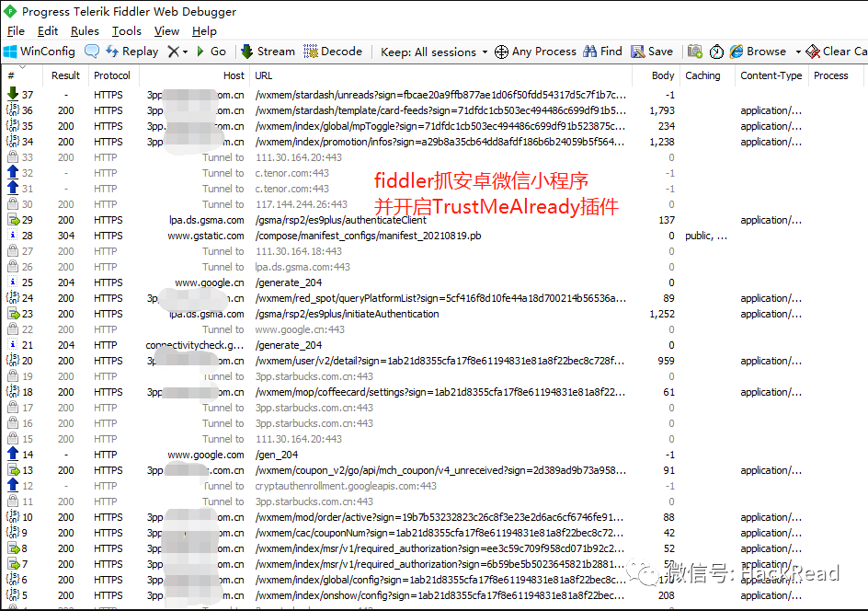Click the info icon of session 28
Screen dimensions: 868x611
pyautogui.click(x=13, y=235)
